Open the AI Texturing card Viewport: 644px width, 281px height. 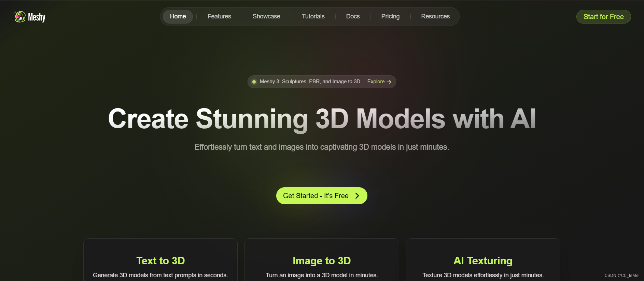483,260
